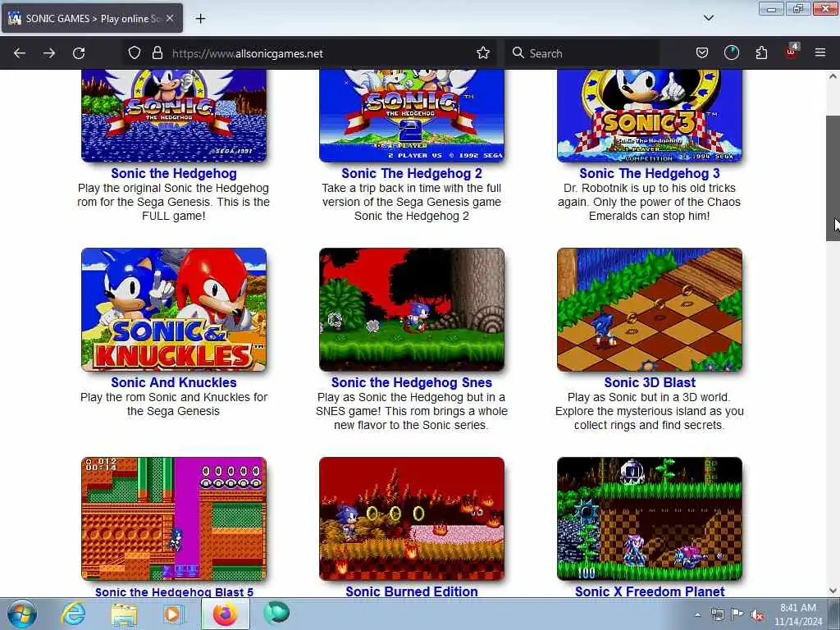
Task: Open Sonic the Hedgehog Snes link
Action: click(x=412, y=382)
